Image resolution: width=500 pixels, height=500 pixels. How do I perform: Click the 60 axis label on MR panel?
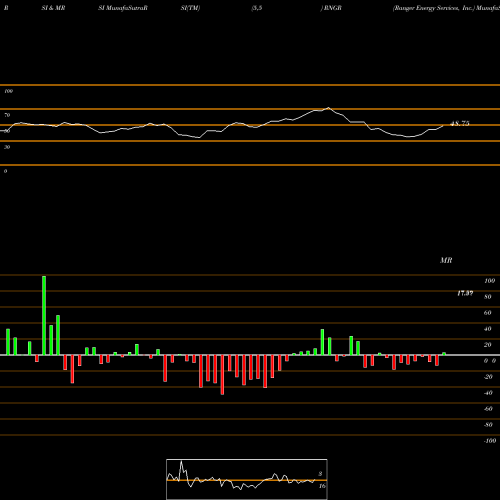tap(488, 313)
